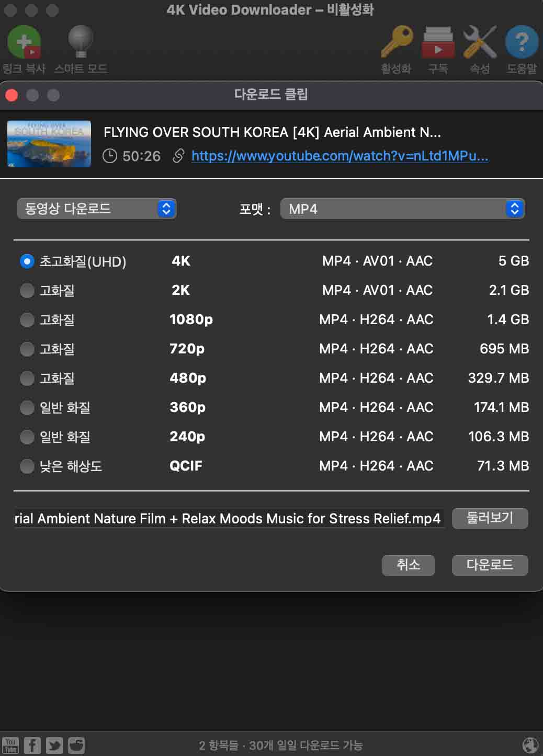The width and height of the screenshot is (543, 756).
Task: Select 낮은 해상도 QCIF radio button
Action: pos(27,466)
